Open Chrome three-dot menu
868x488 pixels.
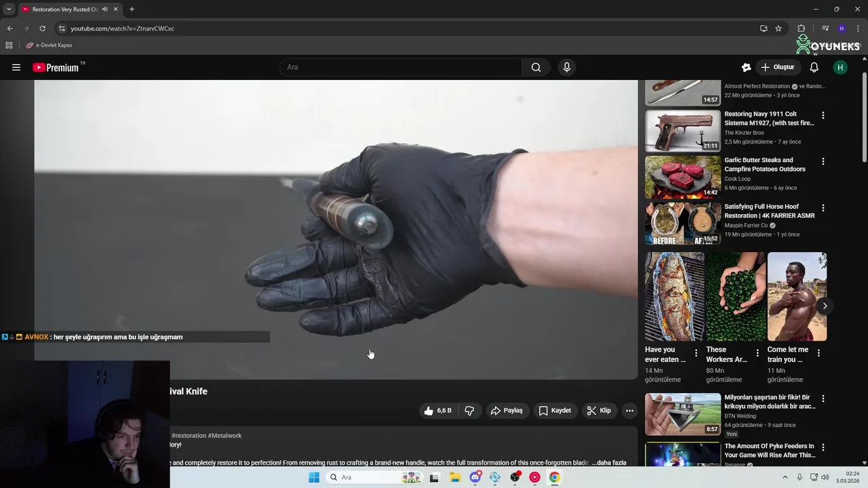858,28
